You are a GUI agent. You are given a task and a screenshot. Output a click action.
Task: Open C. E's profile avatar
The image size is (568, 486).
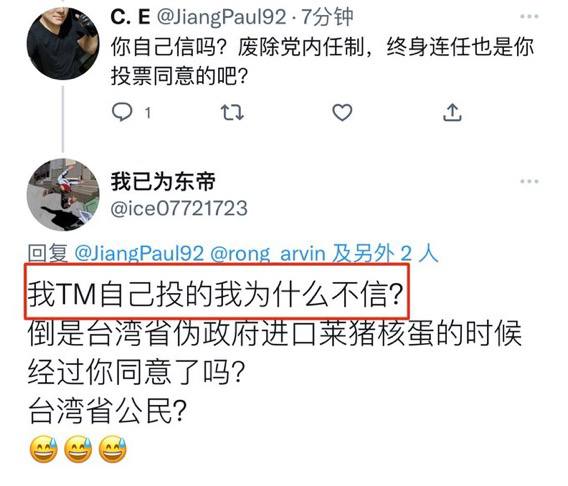63,43
